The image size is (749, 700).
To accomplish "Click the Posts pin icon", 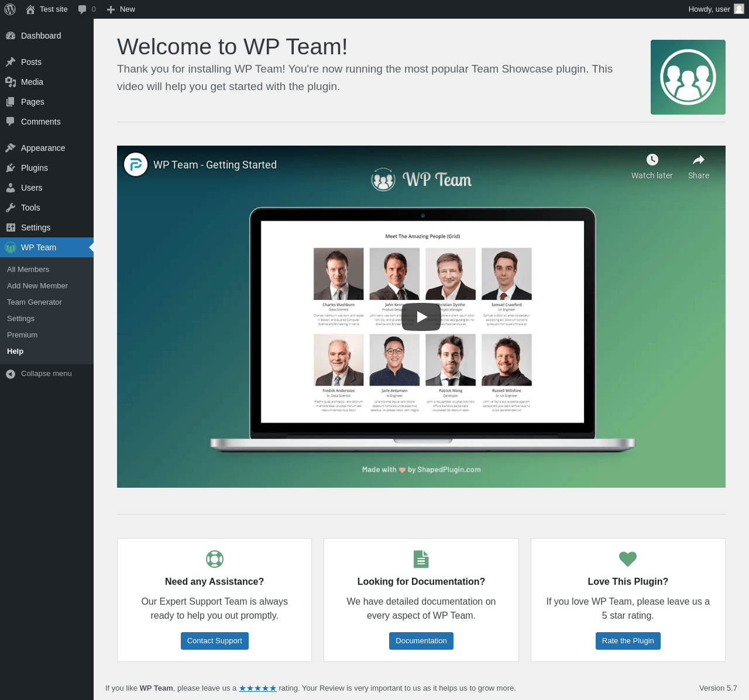I will click(x=11, y=62).
